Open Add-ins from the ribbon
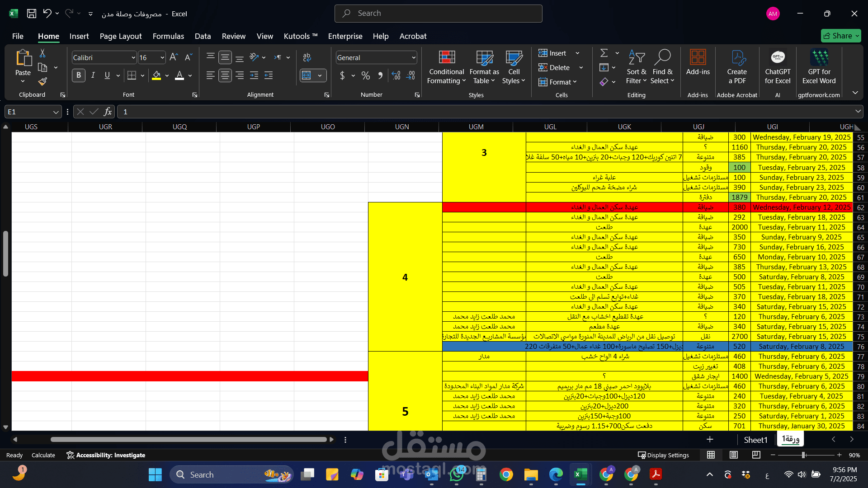This screenshot has width=868, height=488. [698, 62]
